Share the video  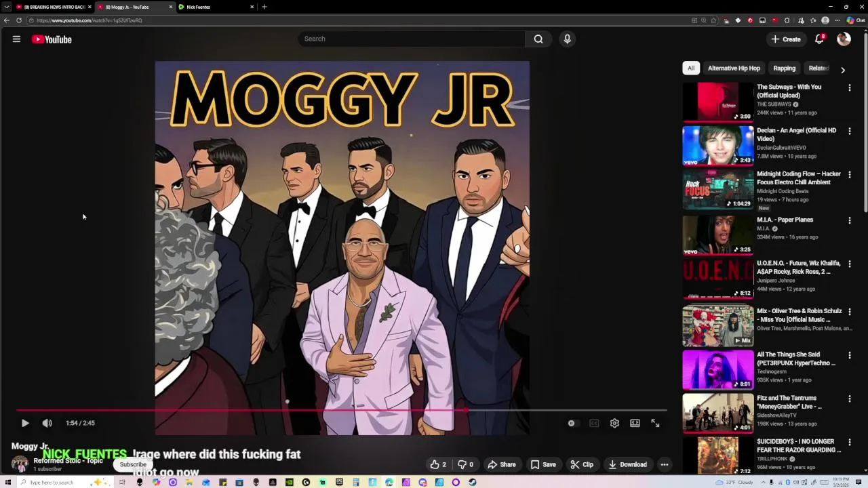[x=502, y=464]
